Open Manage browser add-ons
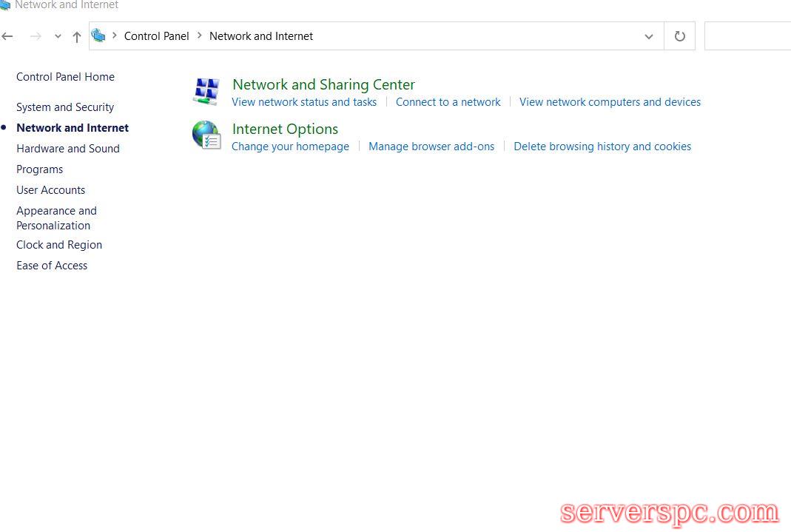Viewport: 791px width, 532px height. coord(431,147)
